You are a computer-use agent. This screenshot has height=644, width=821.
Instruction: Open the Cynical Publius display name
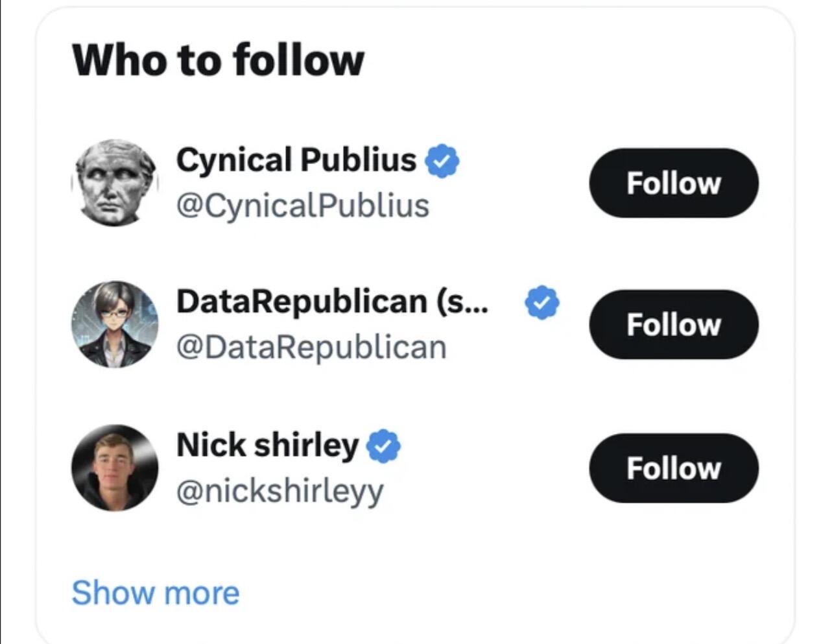(296, 160)
